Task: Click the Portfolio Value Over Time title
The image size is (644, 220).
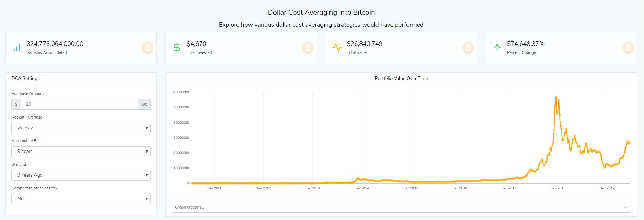Action: point(401,79)
